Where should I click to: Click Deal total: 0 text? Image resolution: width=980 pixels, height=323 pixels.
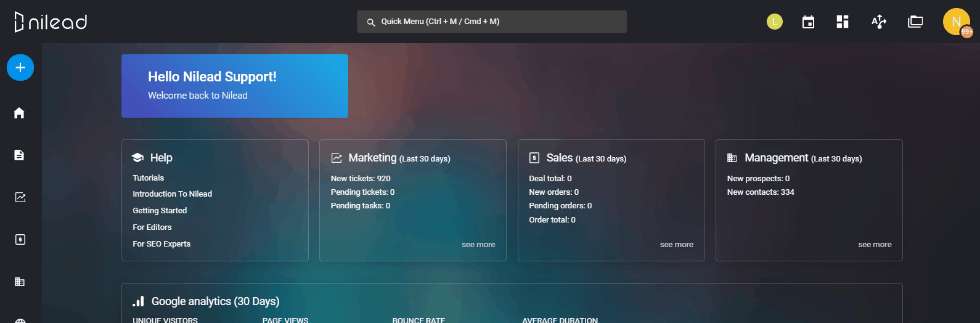click(x=550, y=178)
